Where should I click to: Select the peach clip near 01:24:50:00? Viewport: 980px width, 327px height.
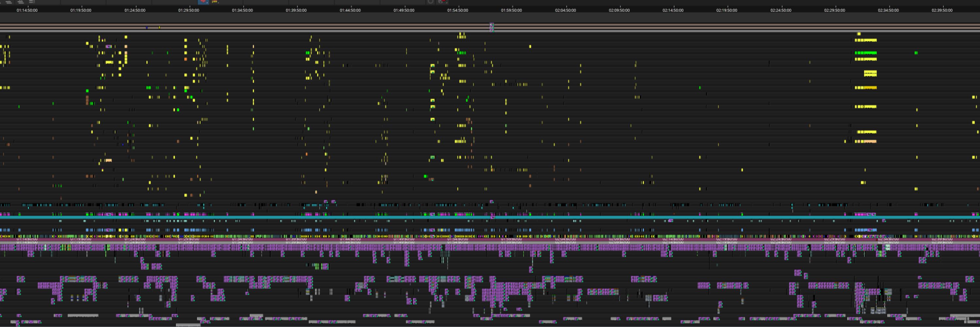point(108,160)
